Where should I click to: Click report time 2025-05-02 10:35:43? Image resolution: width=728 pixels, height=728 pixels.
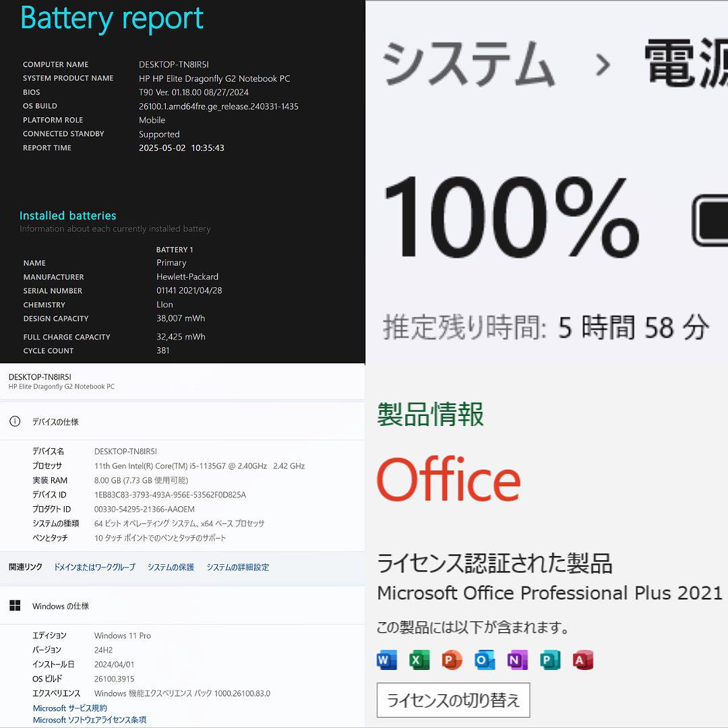coord(181,148)
